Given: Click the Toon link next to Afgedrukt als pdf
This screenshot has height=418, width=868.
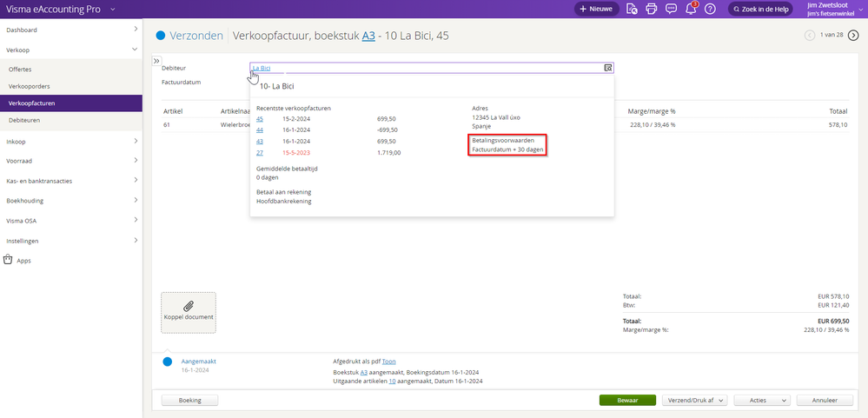Looking at the screenshot, I should [x=388, y=361].
